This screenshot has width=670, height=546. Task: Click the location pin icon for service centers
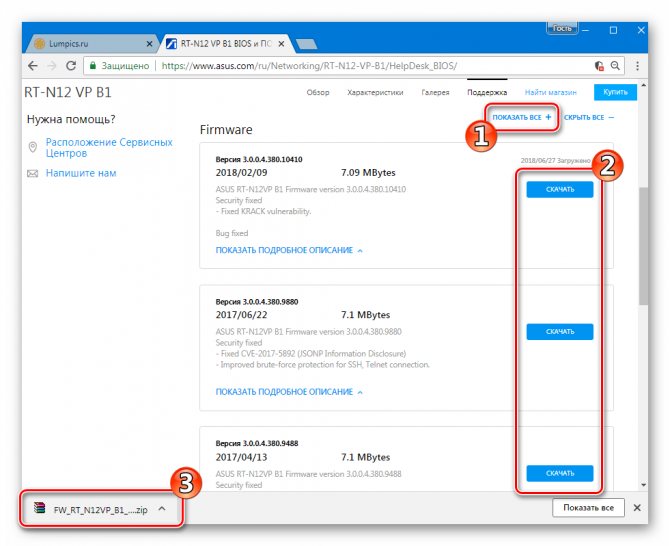(32, 147)
